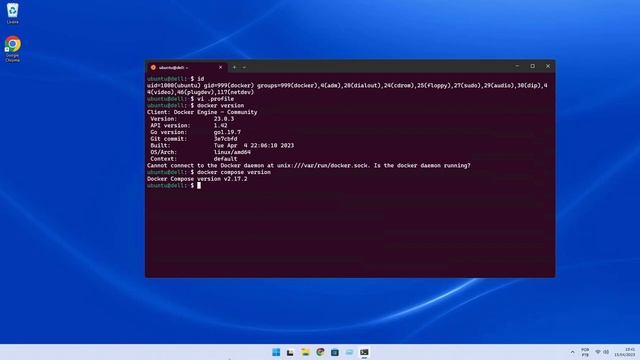Launch Chrome from the taskbar
This screenshot has height=360, width=640.
[x=320, y=352]
